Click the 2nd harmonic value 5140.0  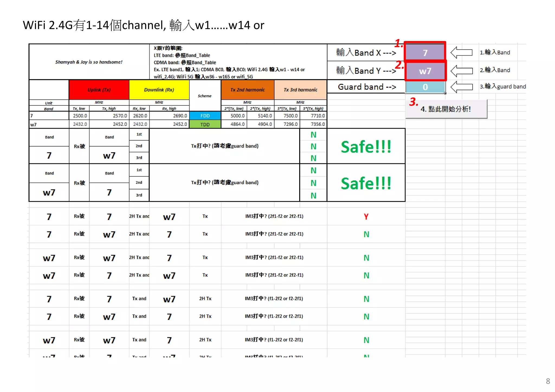click(261, 116)
